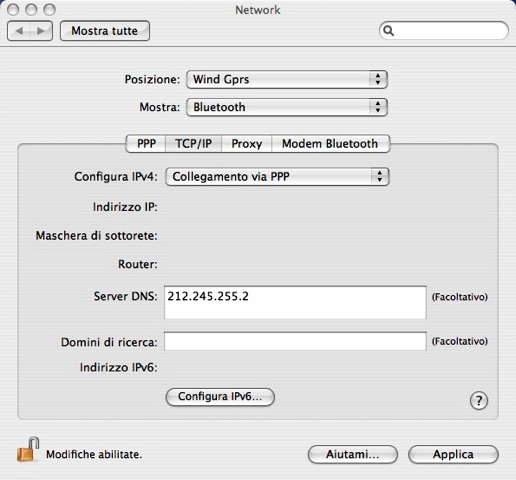516x480 pixels.
Task: Open the Posizione dropdown showing Wind Gprs
Action: click(287, 79)
